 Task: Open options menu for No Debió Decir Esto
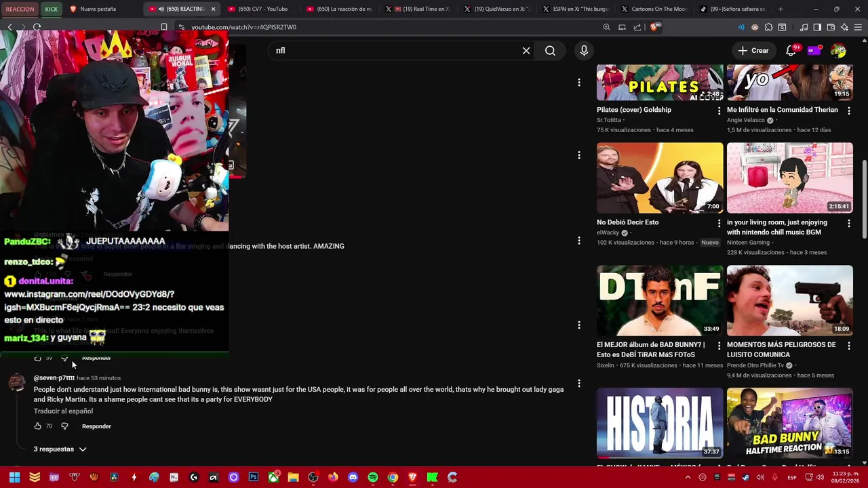[719, 223]
